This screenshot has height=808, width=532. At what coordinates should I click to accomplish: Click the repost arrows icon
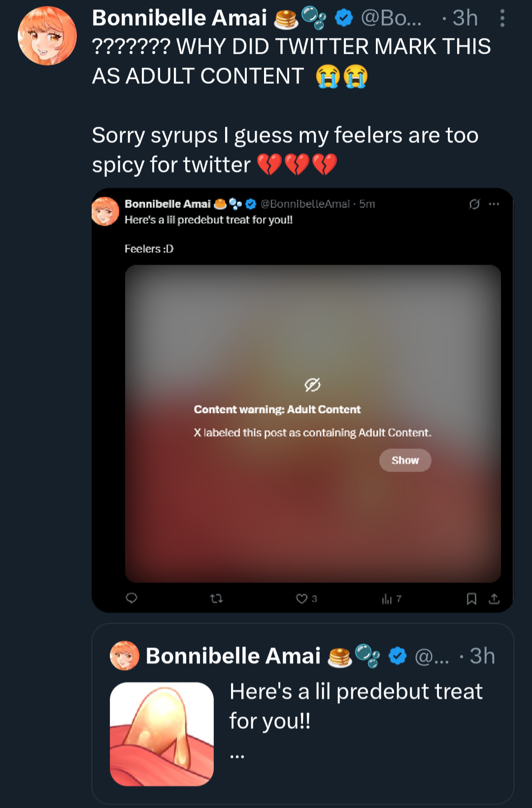point(216,599)
